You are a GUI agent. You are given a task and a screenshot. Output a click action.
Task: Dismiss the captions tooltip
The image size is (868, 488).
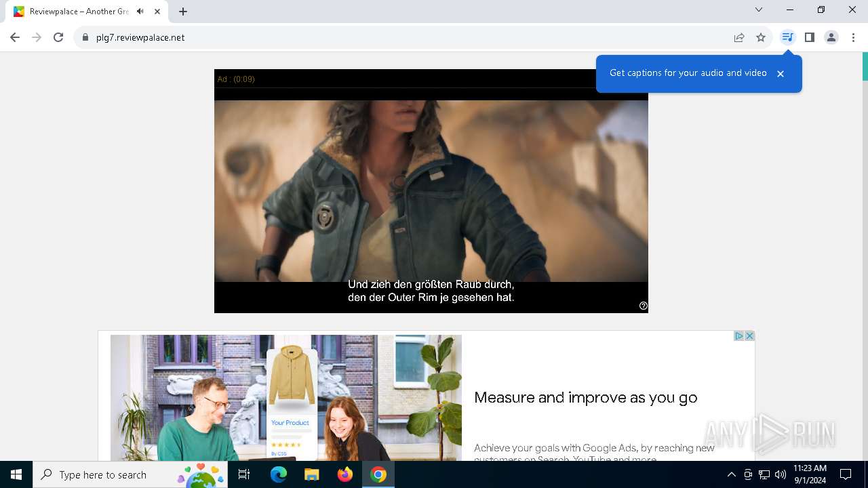tap(781, 74)
